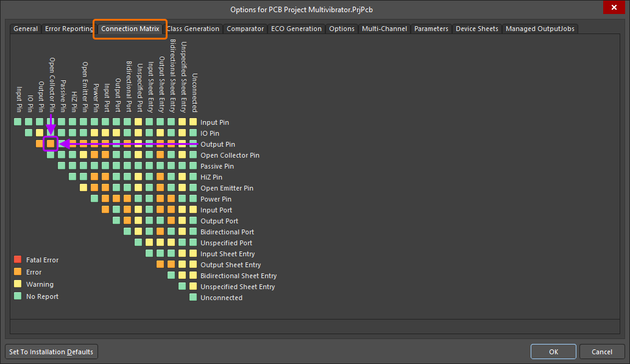Toggle Input Pin row, Unconnected column cell
This screenshot has height=364, width=630.
tap(193, 122)
